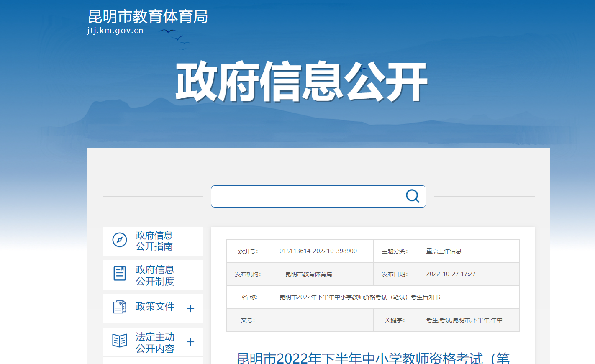
Task: Click the keywords value 考生,考试,昆明市
Action: [x=464, y=320]
